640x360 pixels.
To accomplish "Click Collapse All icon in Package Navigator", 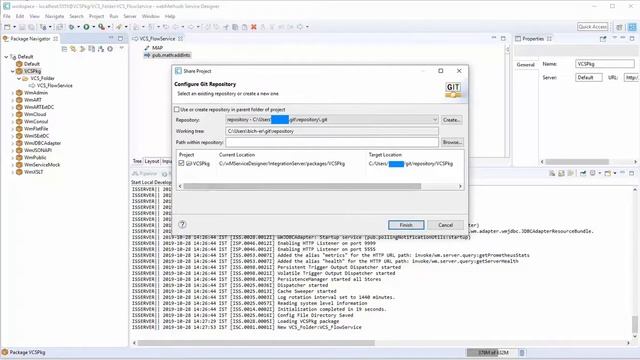I will click(x=64, y=49).
